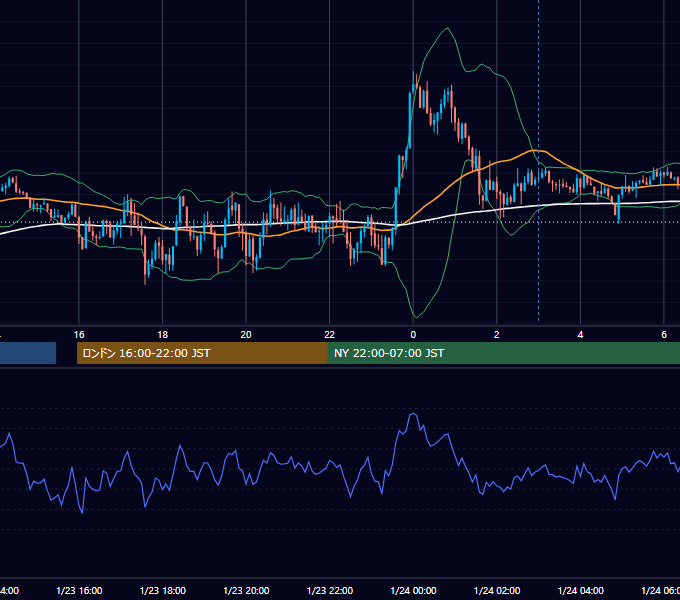Click the hour label 20 under price chart

(x=246, y=335)
